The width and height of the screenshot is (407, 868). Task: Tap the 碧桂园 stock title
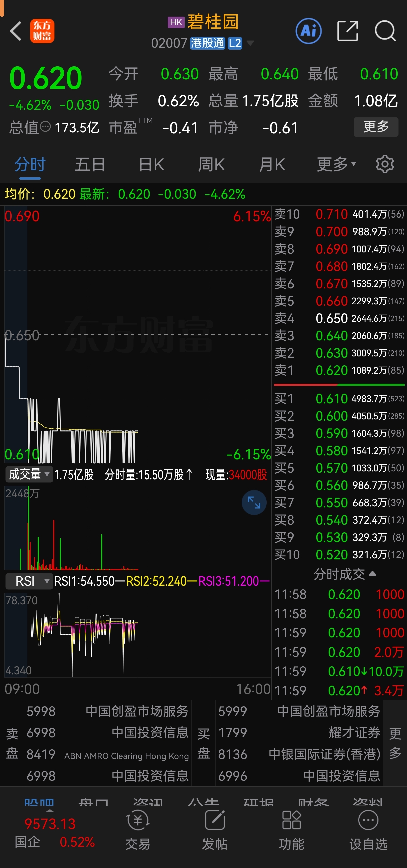(213, 22)
